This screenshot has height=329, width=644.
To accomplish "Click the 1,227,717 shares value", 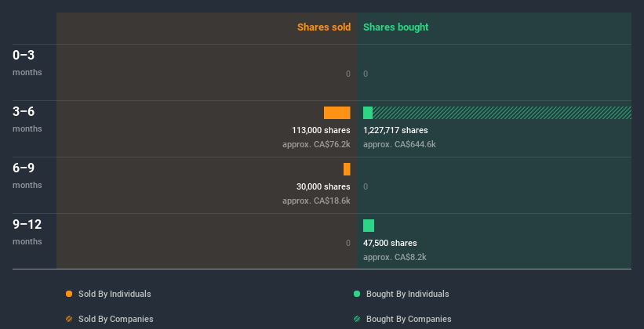I will (395, 130).
